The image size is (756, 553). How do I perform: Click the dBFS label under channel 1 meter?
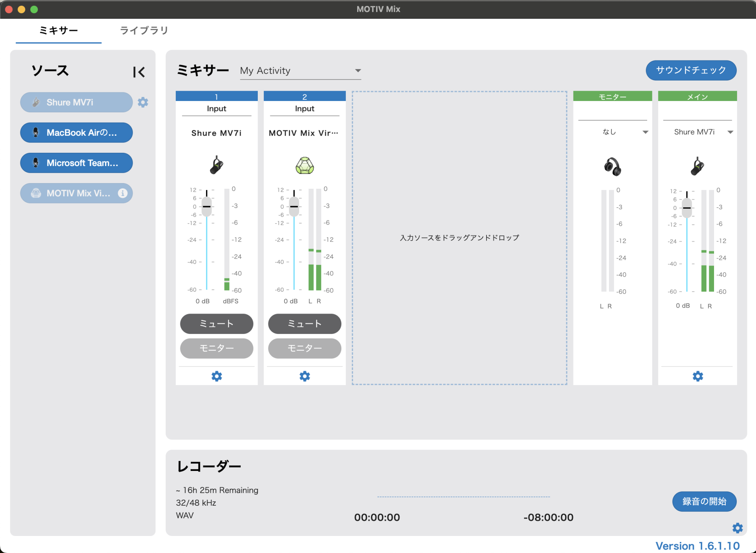point(231,301)
